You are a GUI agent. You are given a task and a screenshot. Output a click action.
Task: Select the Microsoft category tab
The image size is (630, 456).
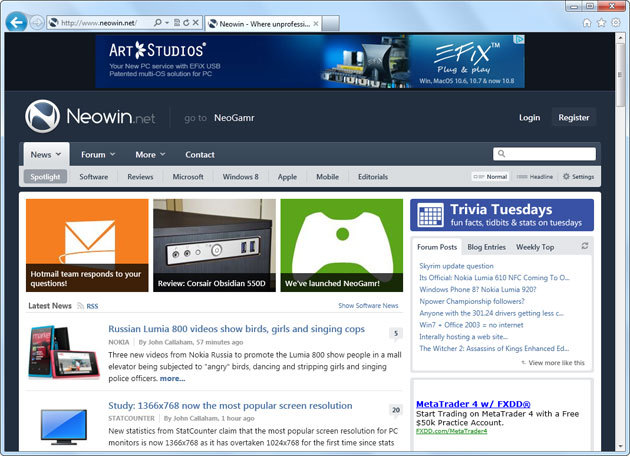pos(188,177)
